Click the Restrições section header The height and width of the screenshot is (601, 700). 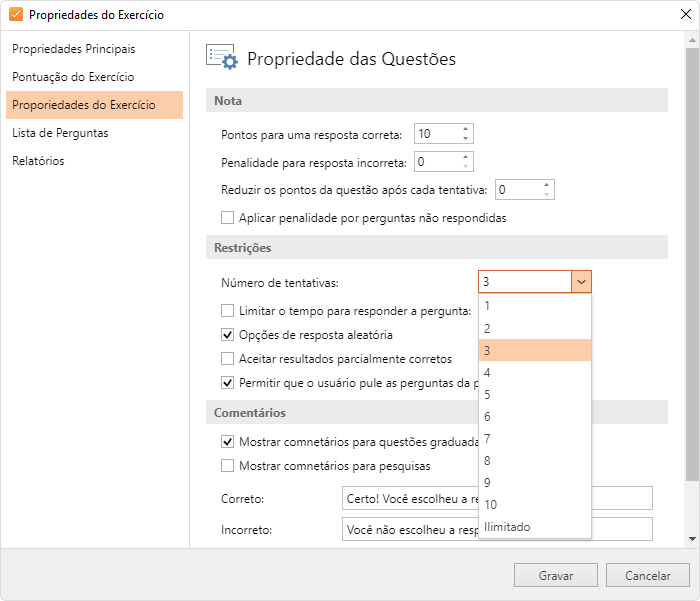(x=437, y=247)
